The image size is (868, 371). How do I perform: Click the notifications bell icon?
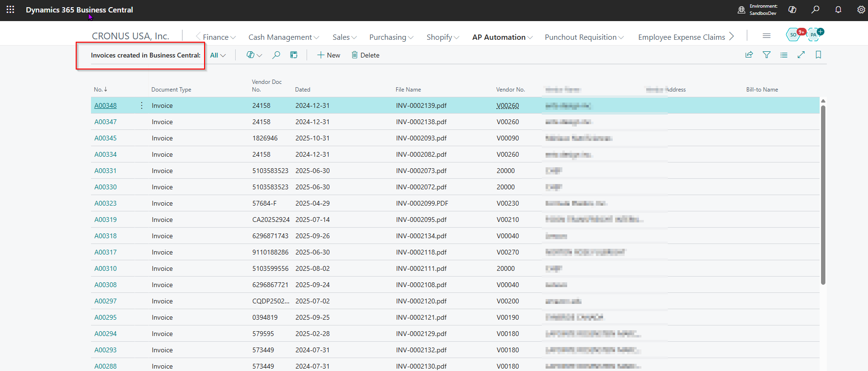click(x=838, y=10)
